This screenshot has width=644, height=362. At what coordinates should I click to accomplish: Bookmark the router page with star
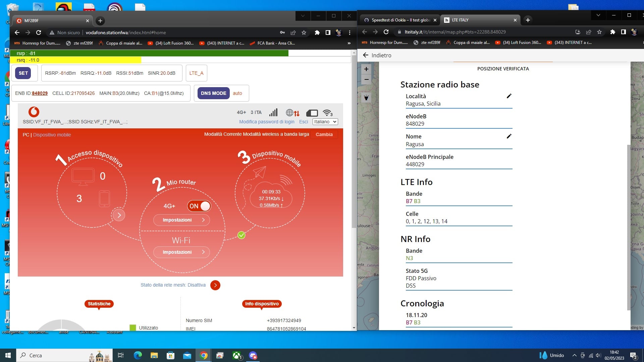click(304, 33)
